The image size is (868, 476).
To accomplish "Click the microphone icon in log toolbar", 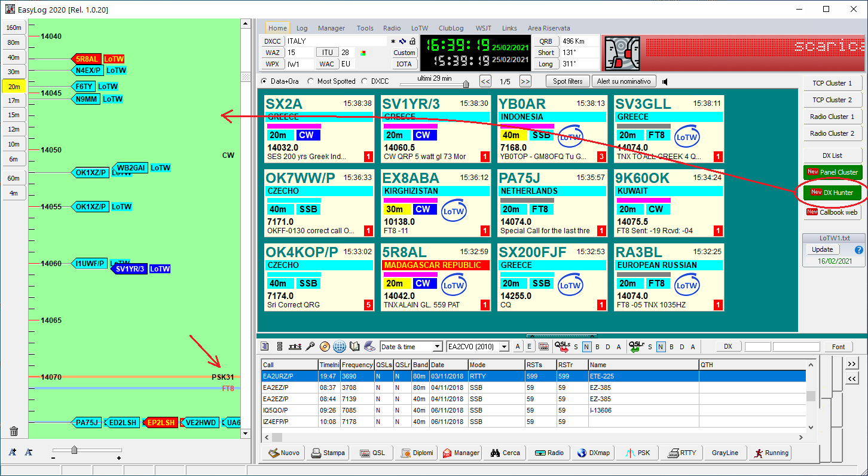I will pos(310,347).
